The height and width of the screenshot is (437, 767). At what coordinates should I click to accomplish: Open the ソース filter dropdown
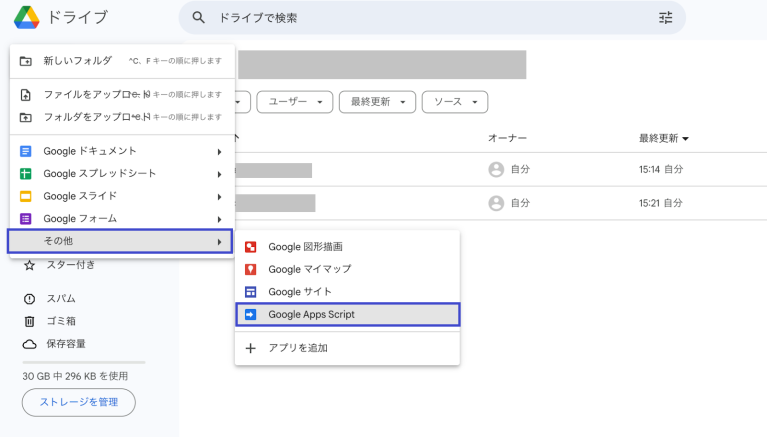455,102
